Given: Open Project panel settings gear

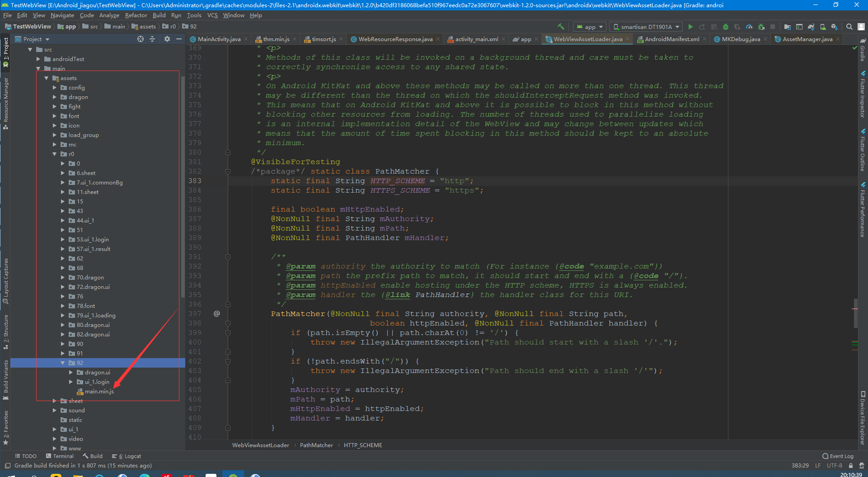Looking at the screenshot, I should click(167, 39).
